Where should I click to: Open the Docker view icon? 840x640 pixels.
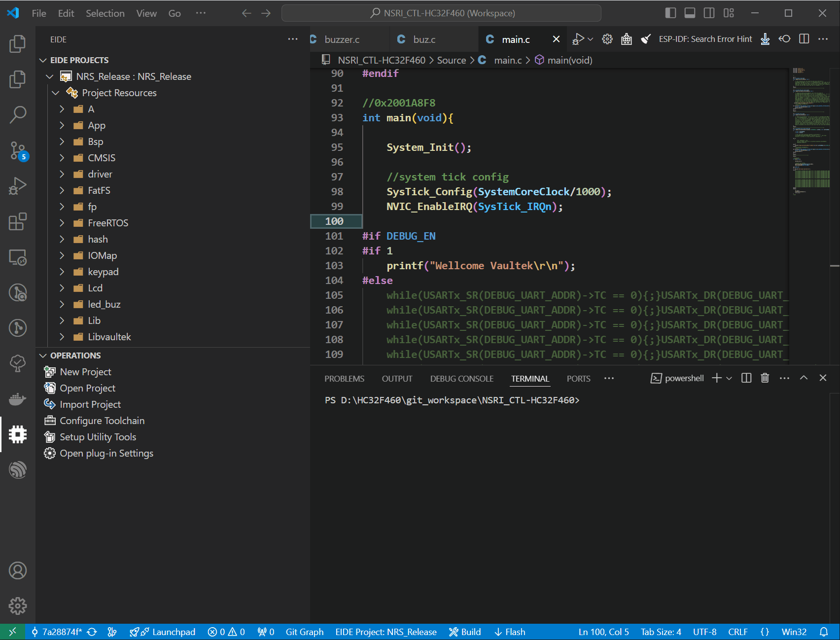pyautogui.click(x=18, y=399)
